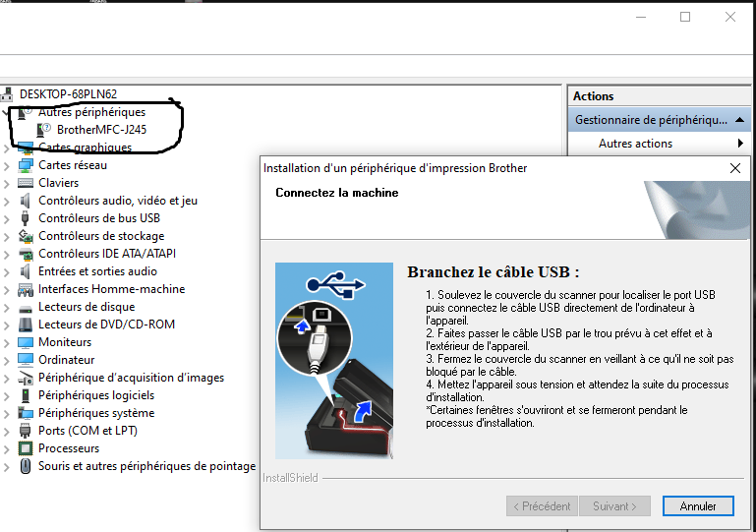Click the Interfaces Homme-machine icon

(26, 289)
